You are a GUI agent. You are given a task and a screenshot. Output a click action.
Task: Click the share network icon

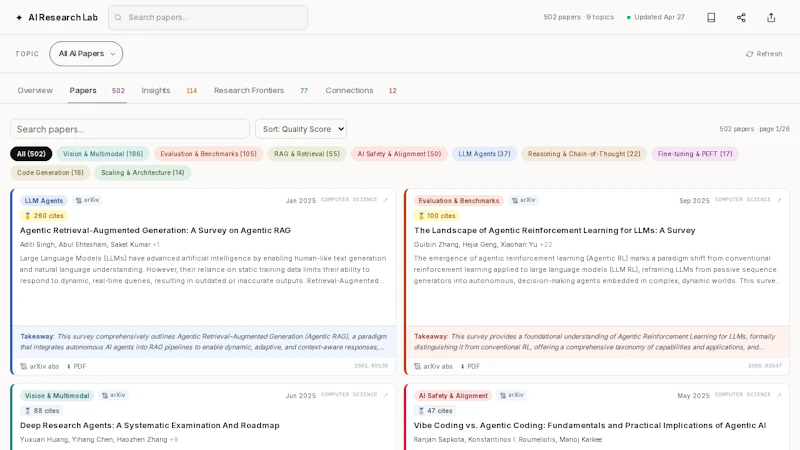pos(741,17)
